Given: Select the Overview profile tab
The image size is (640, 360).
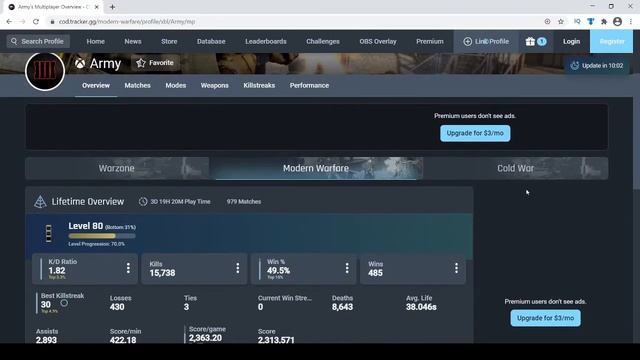Looking at the screenshot, I should [96, 85].
